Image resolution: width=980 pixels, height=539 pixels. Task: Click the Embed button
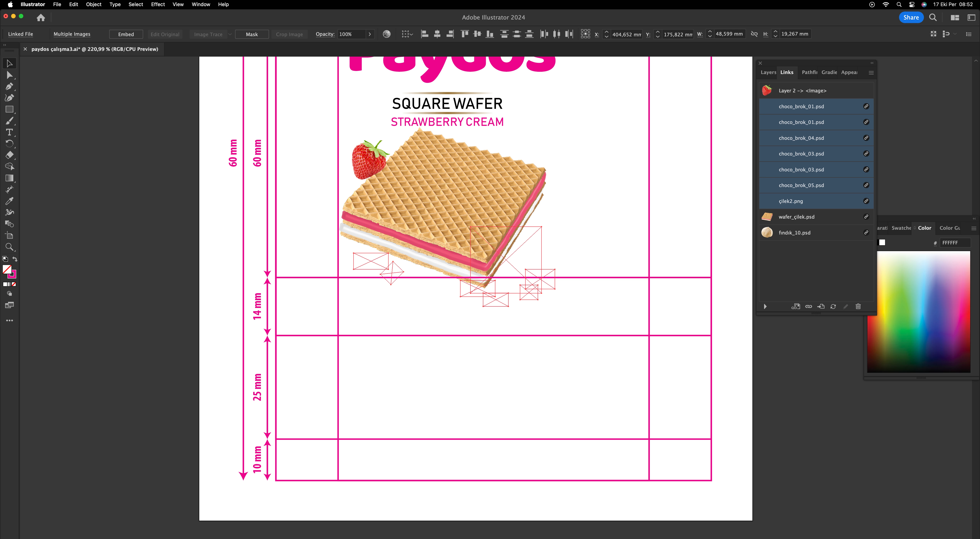tap(126, 34)
